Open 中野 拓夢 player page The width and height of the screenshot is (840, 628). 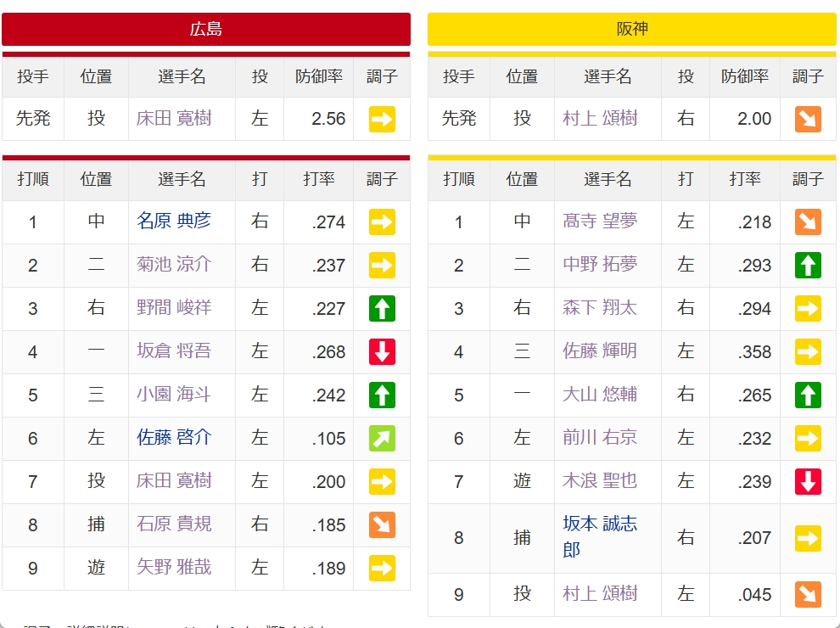coord(600,264)
